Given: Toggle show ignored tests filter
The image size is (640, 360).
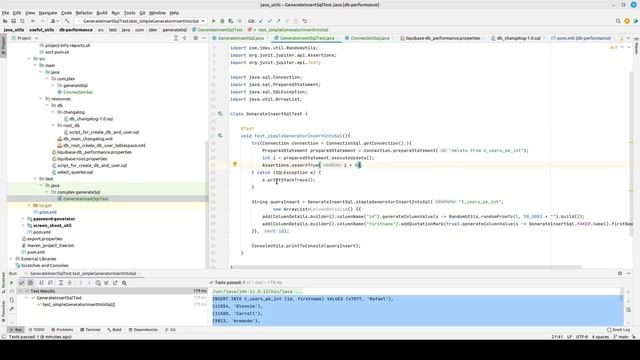Looking at the screenshot, I should click(31, 282).
